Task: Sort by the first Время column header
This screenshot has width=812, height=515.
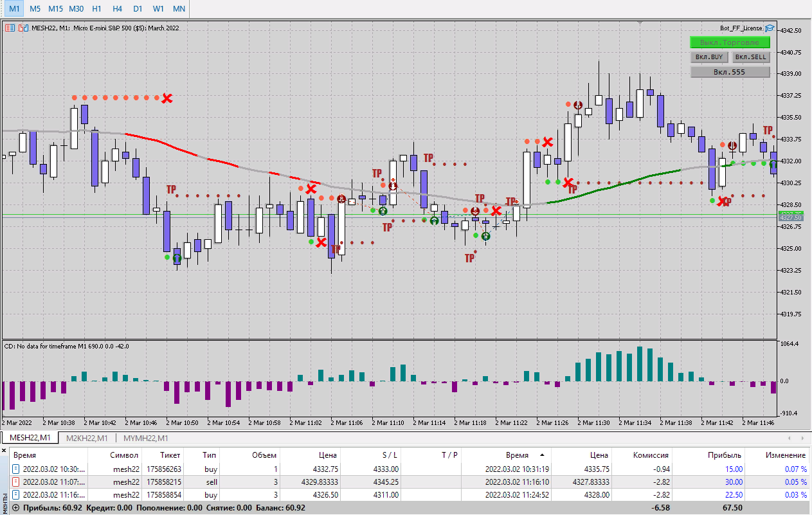Action: [48, 455]
